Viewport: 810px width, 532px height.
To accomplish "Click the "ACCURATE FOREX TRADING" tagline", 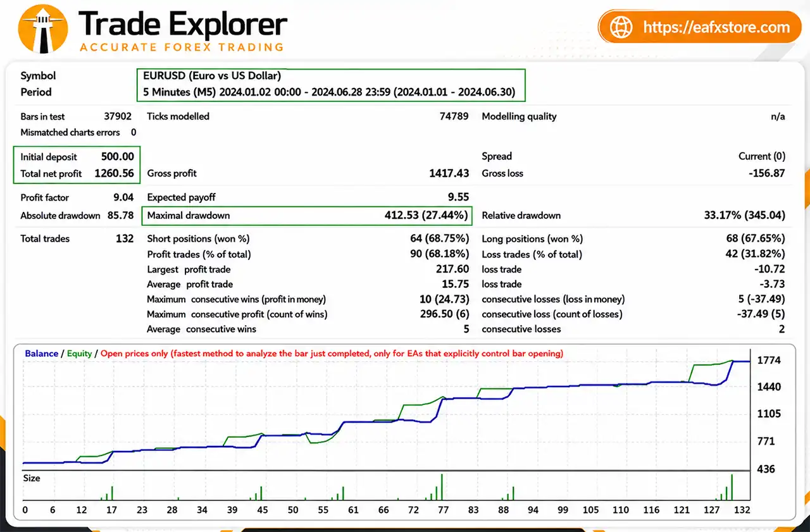I will tap(181, 47).
